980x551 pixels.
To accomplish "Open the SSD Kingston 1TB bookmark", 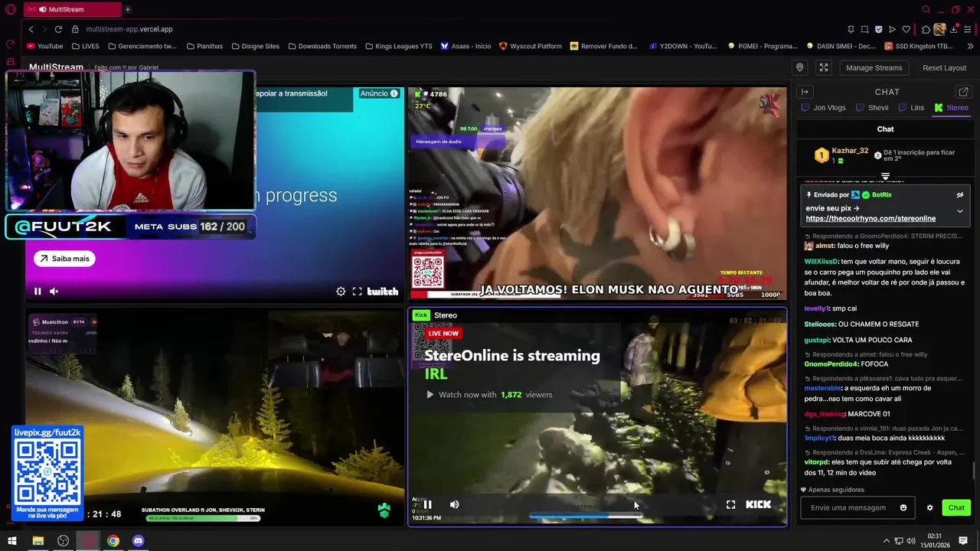I will click(x=918, y=46).
